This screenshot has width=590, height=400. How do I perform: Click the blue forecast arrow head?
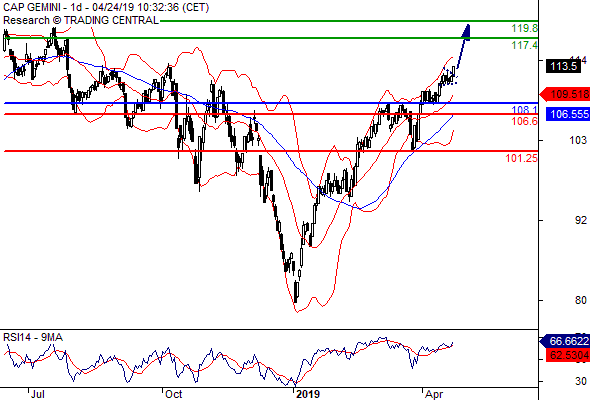pyautogui.click(x=466, y=32)
